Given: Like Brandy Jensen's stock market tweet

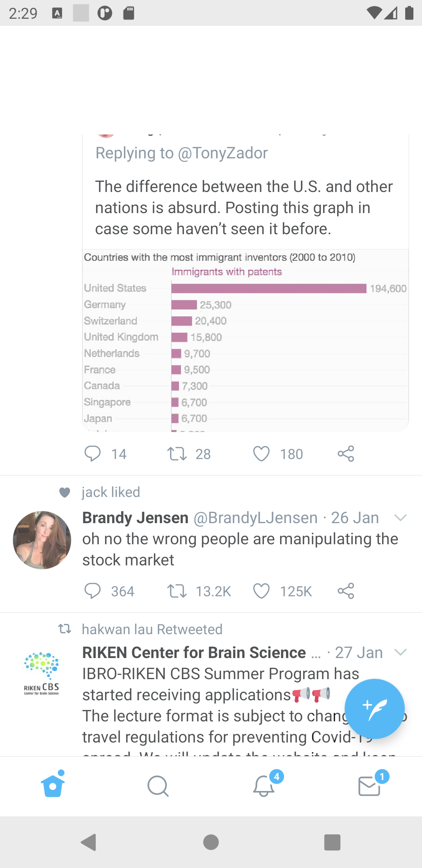Looking at the screenshot, I should click(261, 591).
